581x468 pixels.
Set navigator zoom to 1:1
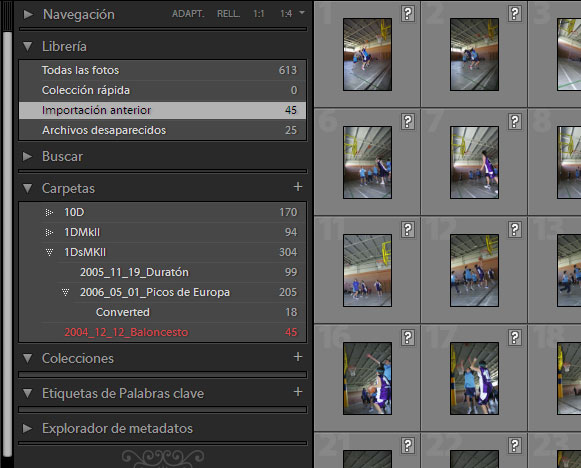[x=259, y=14]
